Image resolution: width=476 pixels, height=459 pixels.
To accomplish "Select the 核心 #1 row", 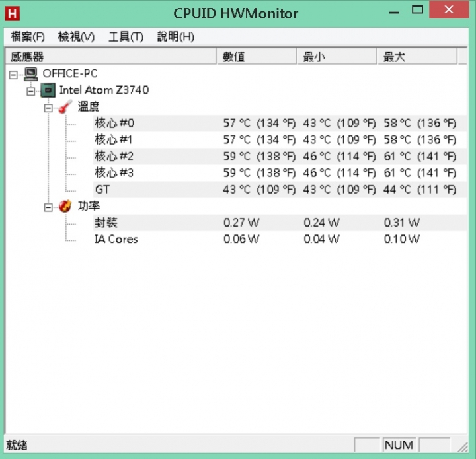I will [x=280, y=140].
